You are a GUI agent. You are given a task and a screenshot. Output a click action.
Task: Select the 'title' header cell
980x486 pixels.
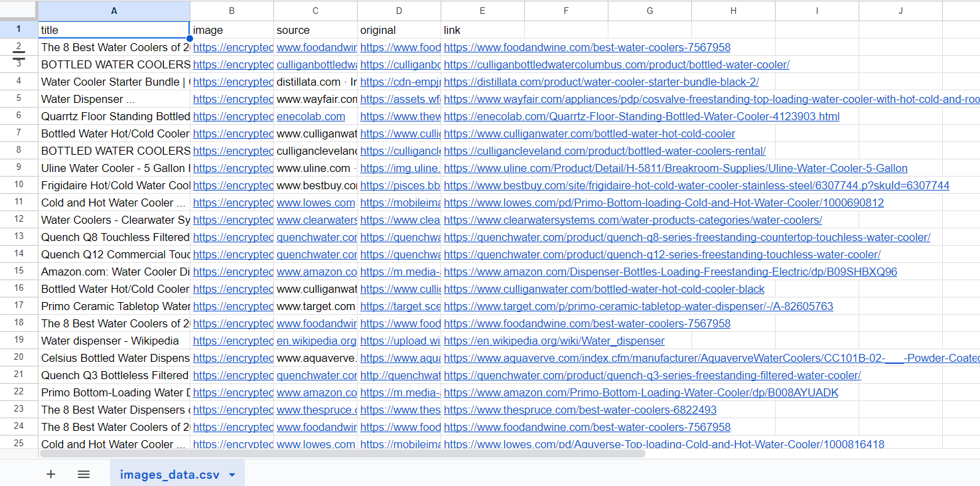pyautogui.click(x=114, y=30)
